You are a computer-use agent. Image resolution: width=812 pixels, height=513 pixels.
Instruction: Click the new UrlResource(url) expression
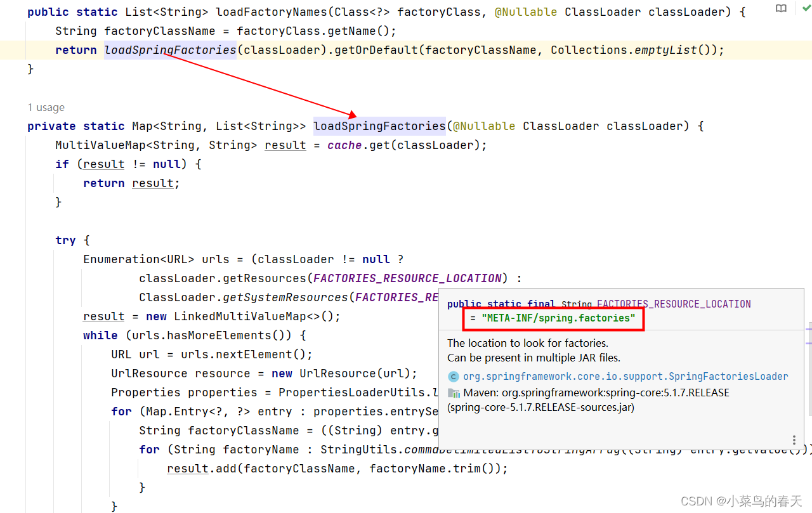pos(341,373)
